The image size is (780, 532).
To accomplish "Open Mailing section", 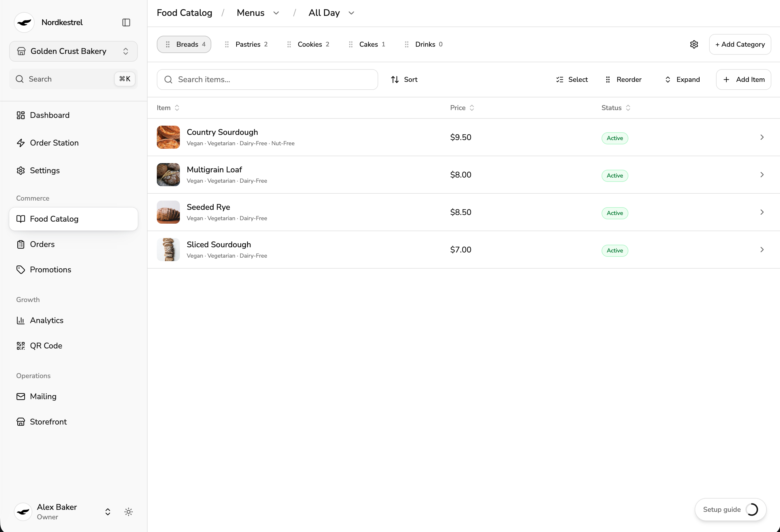I will tap(43, 396).
